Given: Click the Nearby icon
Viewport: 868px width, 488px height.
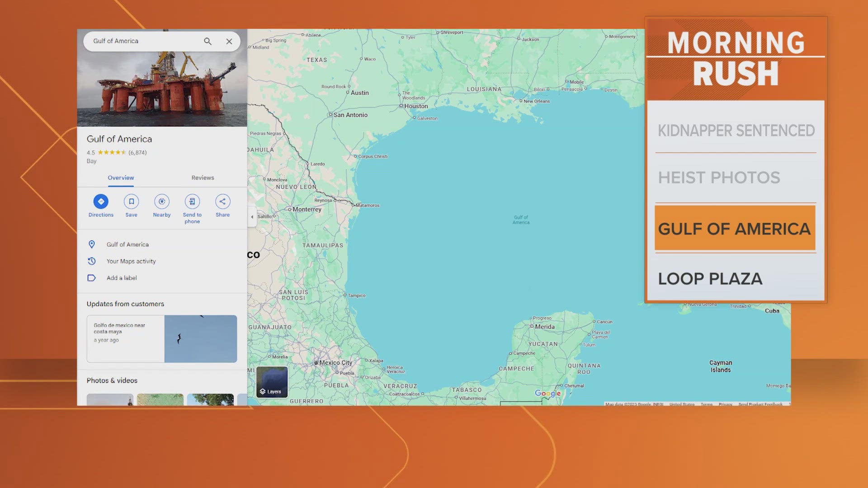Looking at the screenshot, I should pos(162,202).
